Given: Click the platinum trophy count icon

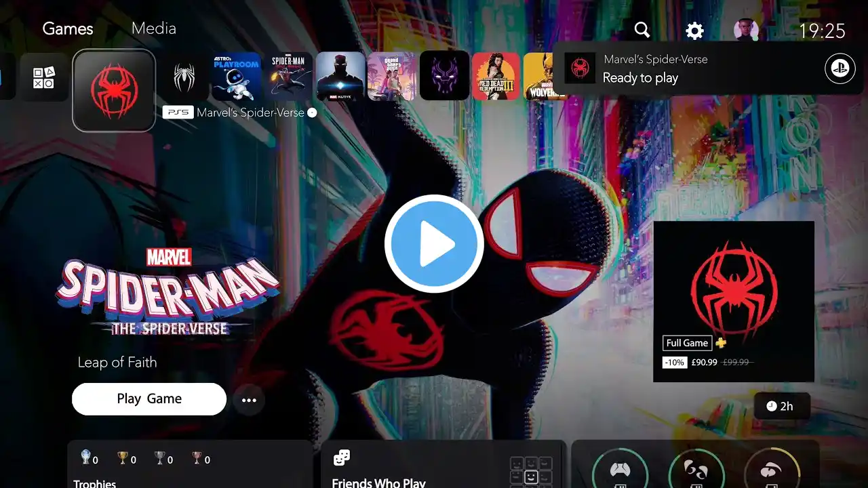Looking at the screenshot, I should [x=86, y=457].
